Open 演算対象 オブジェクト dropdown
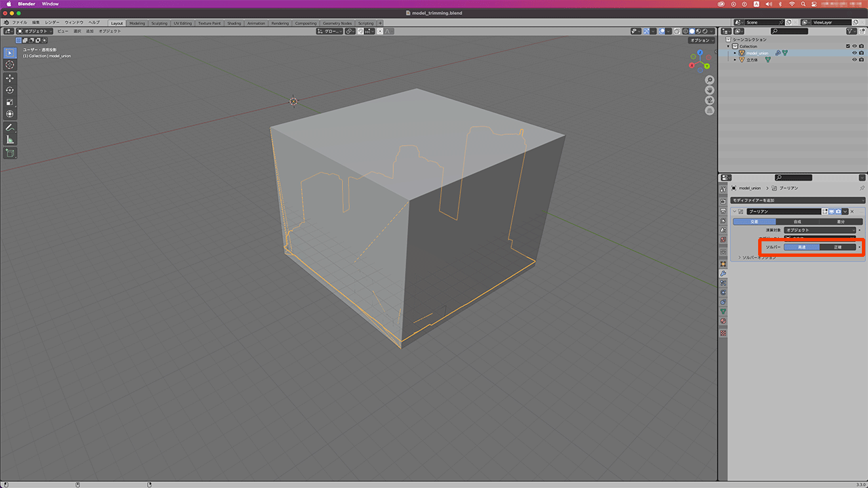The height and width of the screenshot is (488, 868). point(820,230)
